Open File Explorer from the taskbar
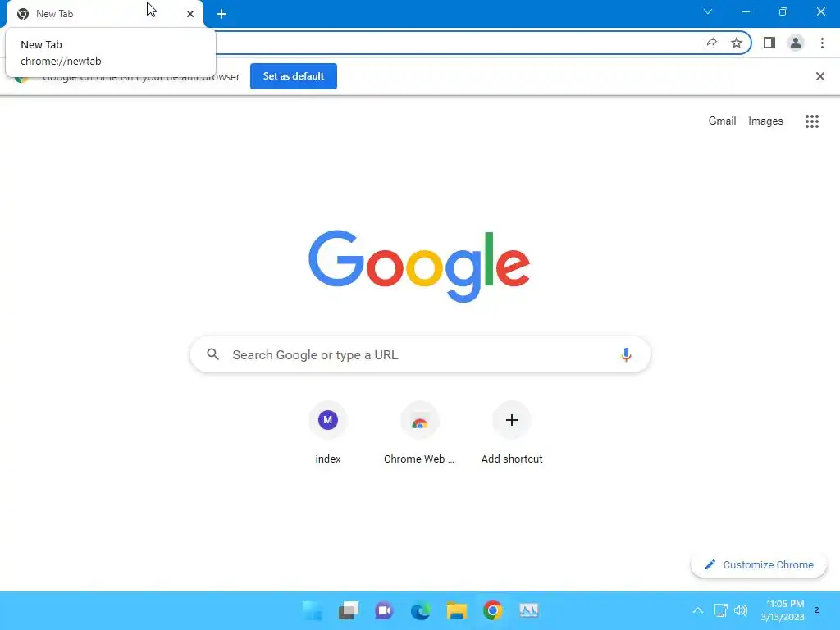Screen dimensions: 840x630 tap(456, 610)
